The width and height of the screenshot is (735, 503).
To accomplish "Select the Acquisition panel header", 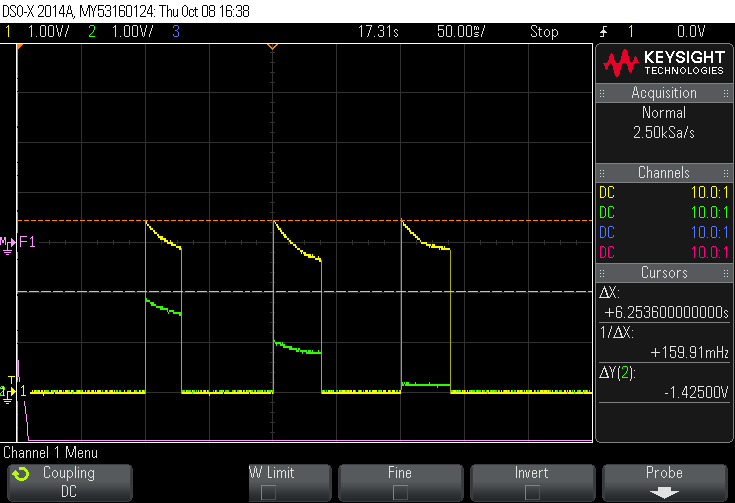I will 664,93.
